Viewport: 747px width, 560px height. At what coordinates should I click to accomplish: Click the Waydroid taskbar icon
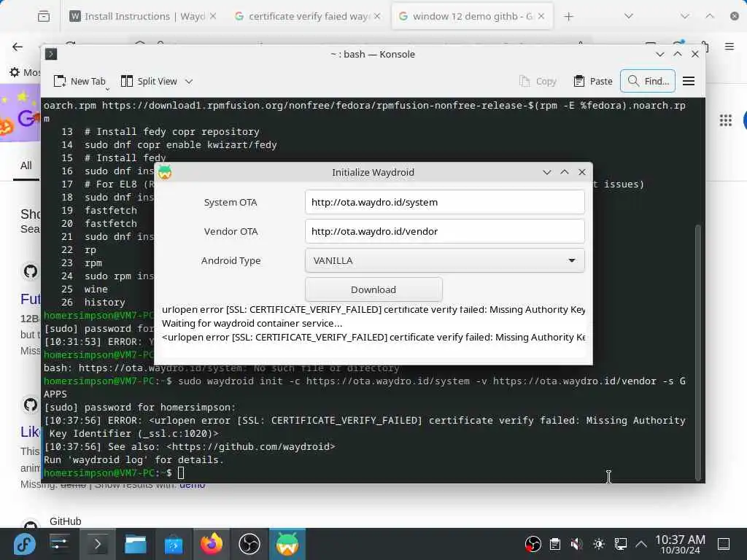pos(287,544)
